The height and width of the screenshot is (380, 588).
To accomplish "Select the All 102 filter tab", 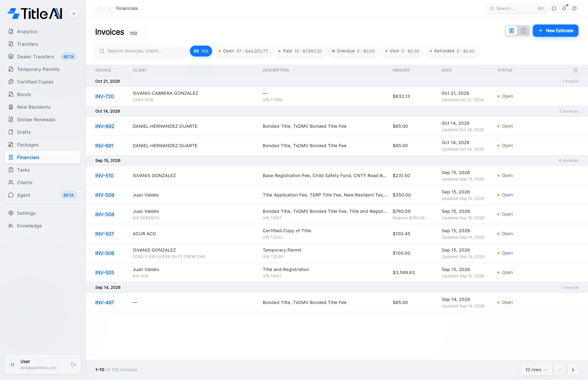I will point(201,51).
